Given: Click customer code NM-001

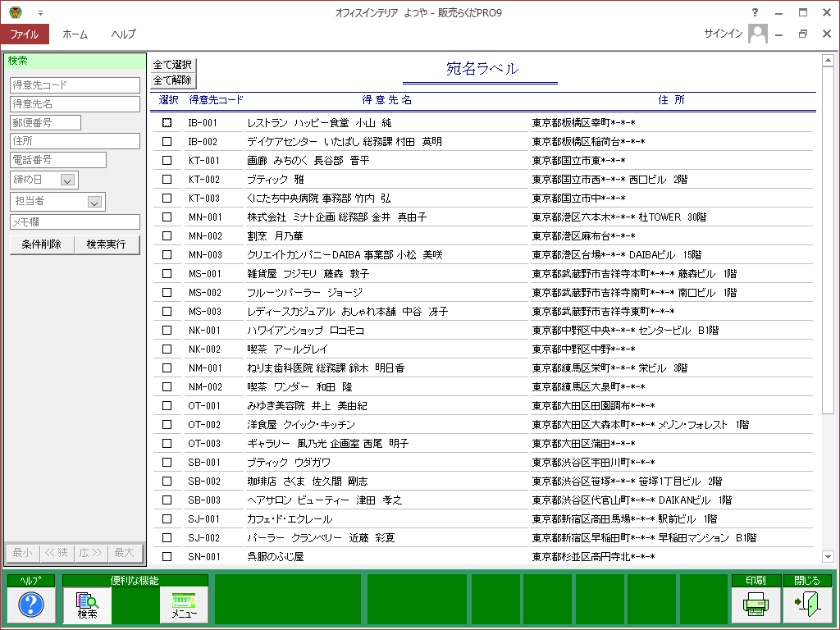Looking at the screenshot, I should click(x=204, y=368).
